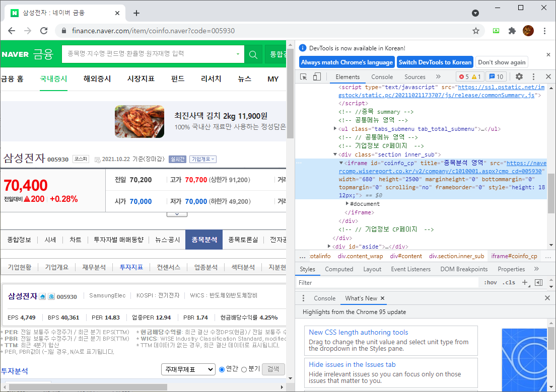Open New CSS length authoring tools link

(358, 332)
